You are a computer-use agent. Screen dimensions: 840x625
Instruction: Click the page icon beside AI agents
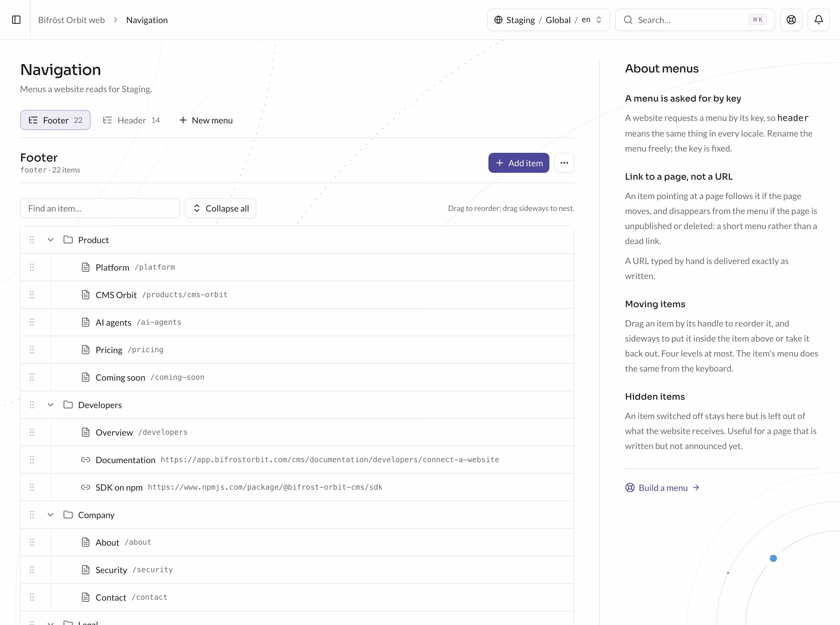point(86,322)
